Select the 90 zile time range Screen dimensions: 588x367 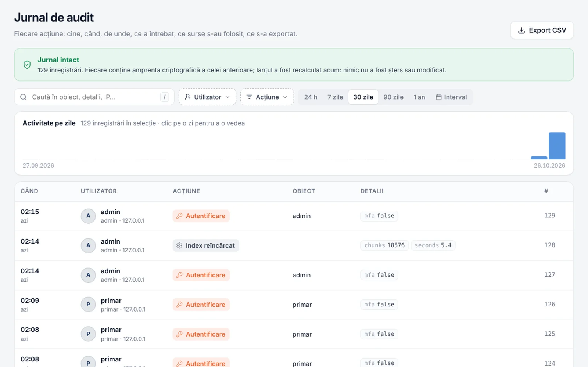click(x=393, y=97)
